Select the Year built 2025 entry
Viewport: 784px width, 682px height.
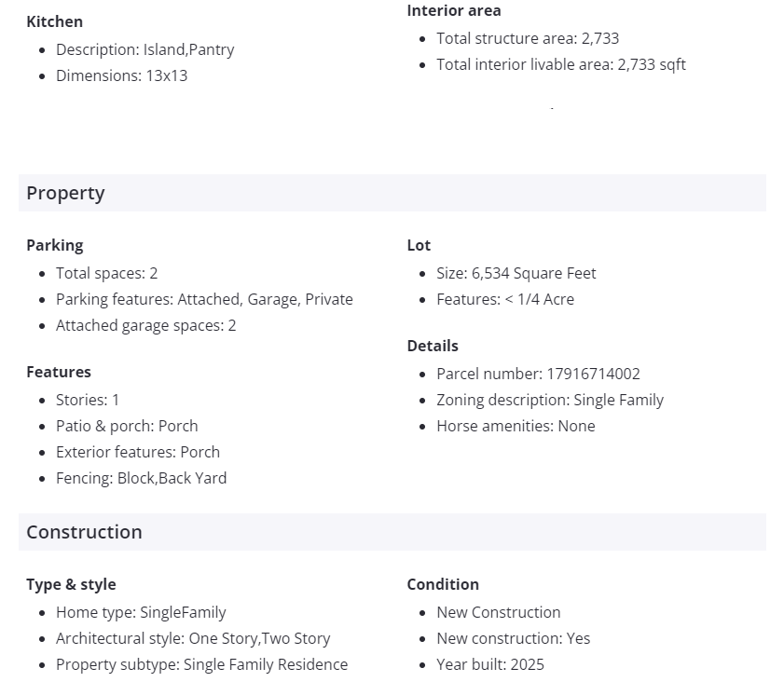(490, 664)
